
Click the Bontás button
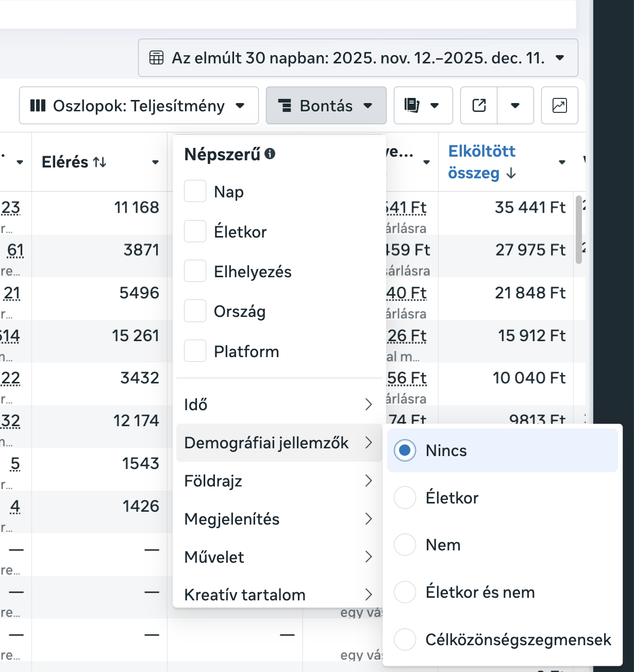click(326, 106)
